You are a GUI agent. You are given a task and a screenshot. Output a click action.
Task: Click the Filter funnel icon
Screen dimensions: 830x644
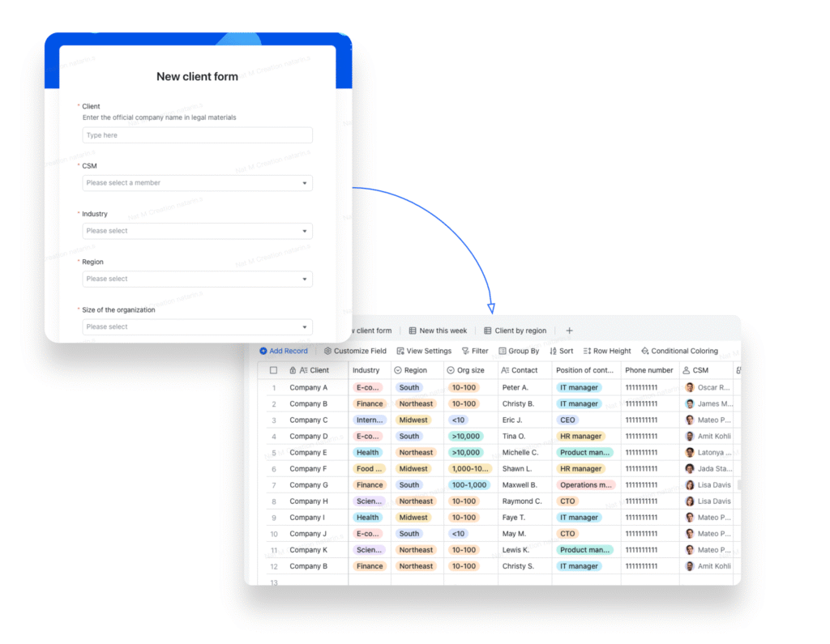click(465, 352)
